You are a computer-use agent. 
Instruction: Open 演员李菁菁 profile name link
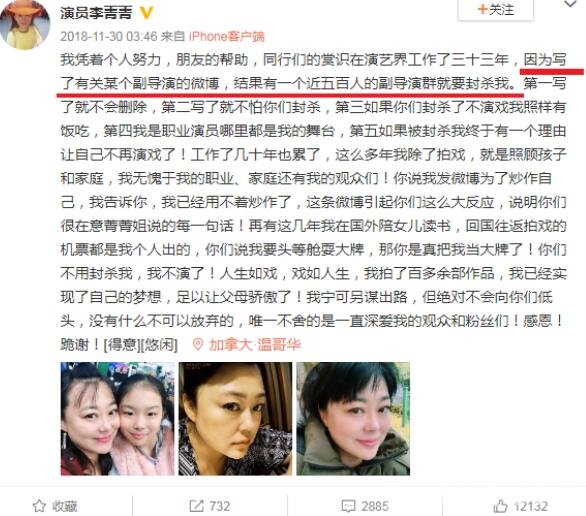point(96,13)
